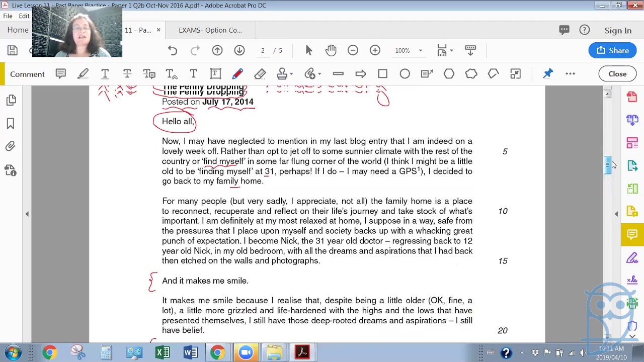Save the file with the disk icon
The image size is (644, 362).
(x=12, y=50)
